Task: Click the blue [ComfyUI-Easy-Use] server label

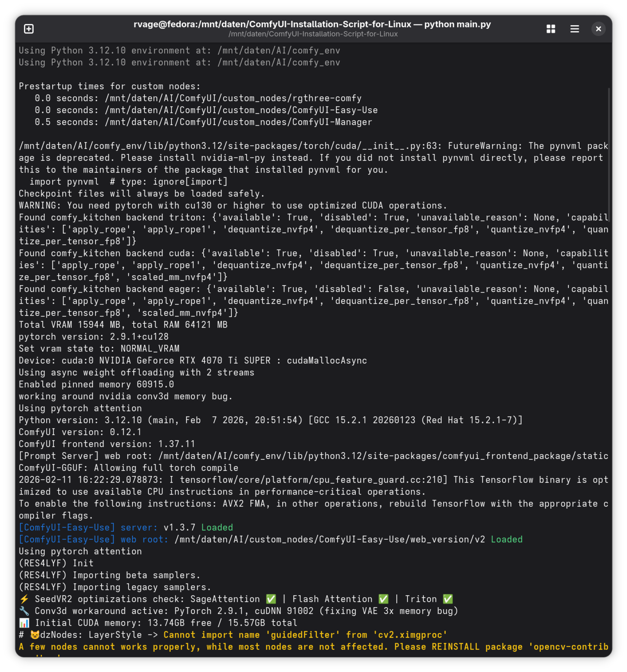Action: (88, 527)
